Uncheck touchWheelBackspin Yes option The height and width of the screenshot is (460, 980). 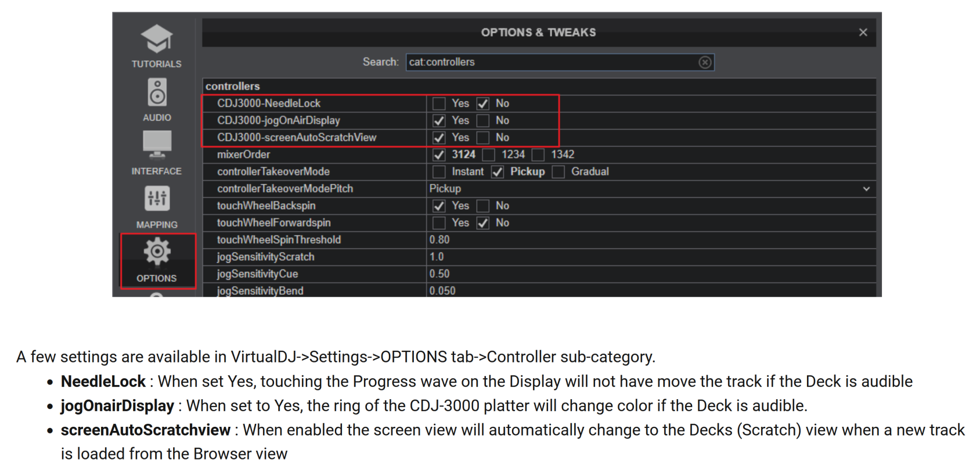coord(438,206)
